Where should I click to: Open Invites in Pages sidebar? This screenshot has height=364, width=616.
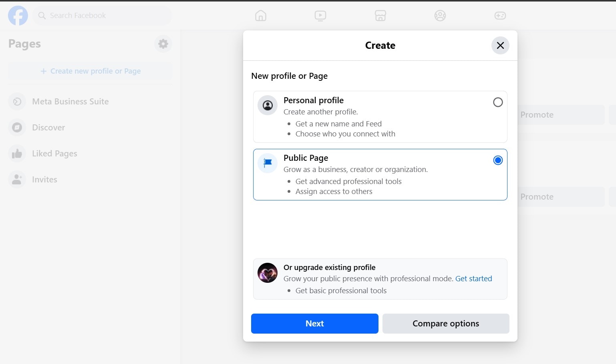tap(91, 180)
